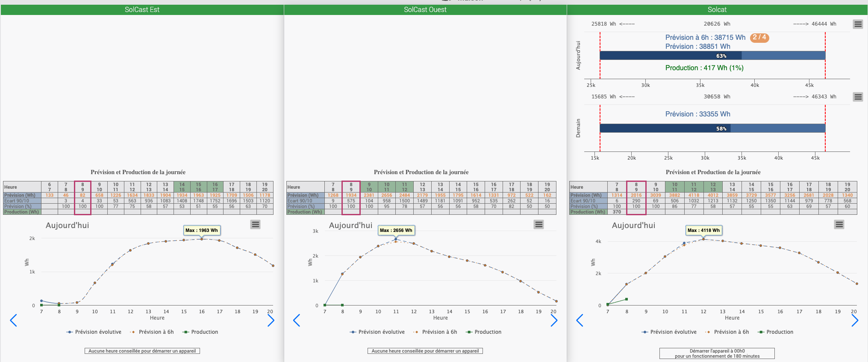Click the 20626 Wh range value

coord(717,24)
